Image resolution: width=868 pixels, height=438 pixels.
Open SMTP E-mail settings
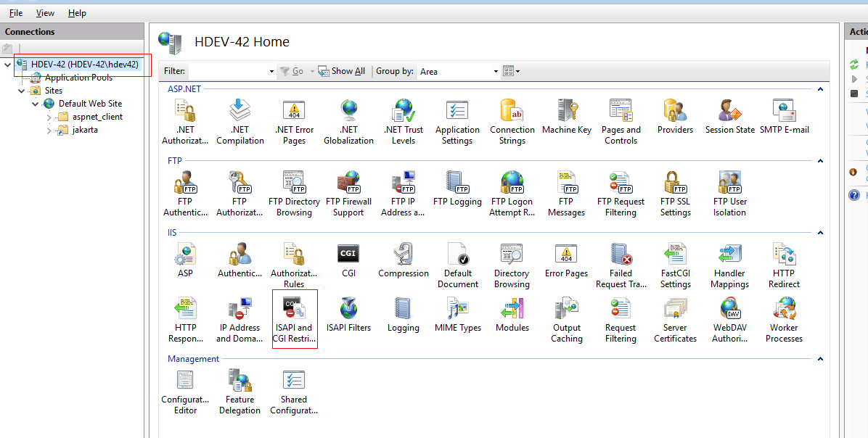point(784,117)
